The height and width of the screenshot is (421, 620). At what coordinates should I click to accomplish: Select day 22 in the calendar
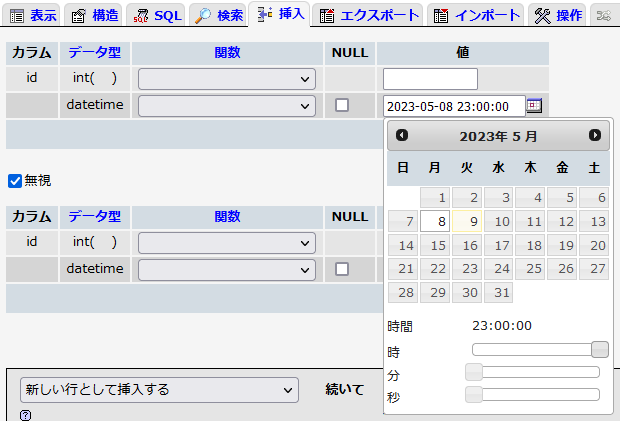[x=435, y=269]
